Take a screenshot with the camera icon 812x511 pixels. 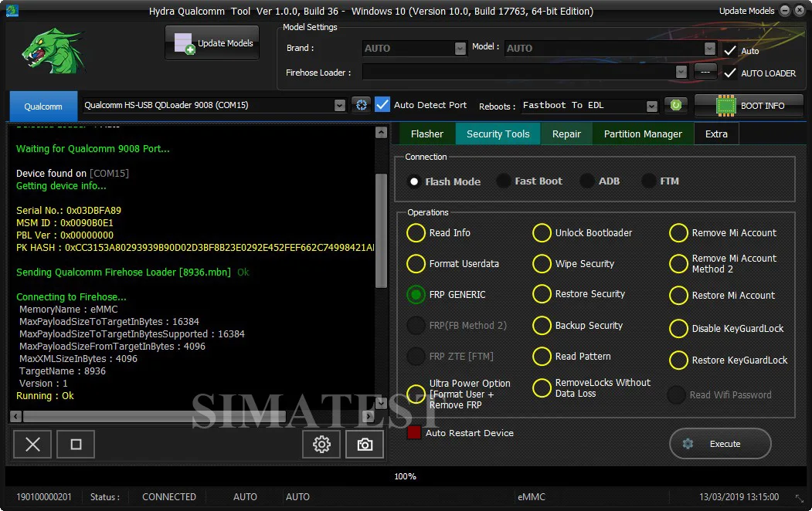tap(365, 445)
